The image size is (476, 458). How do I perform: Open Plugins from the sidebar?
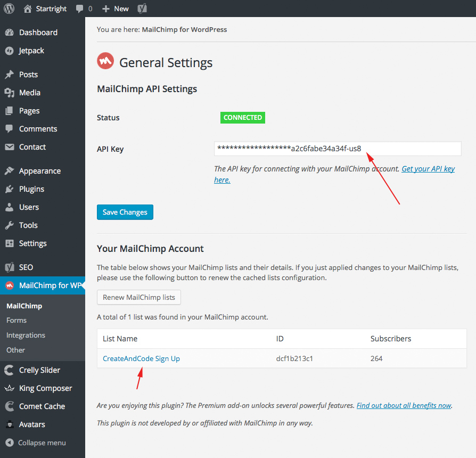point(31,189)
